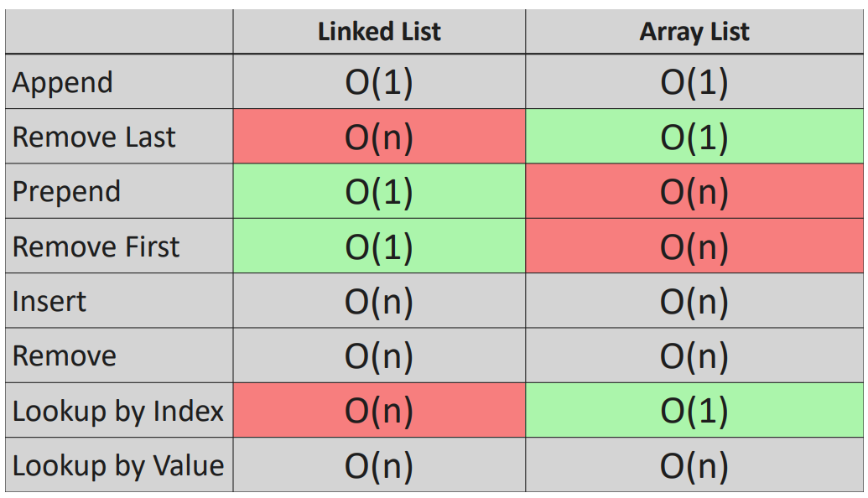Select green Array List Lookup by Index cell

(694, 411)
